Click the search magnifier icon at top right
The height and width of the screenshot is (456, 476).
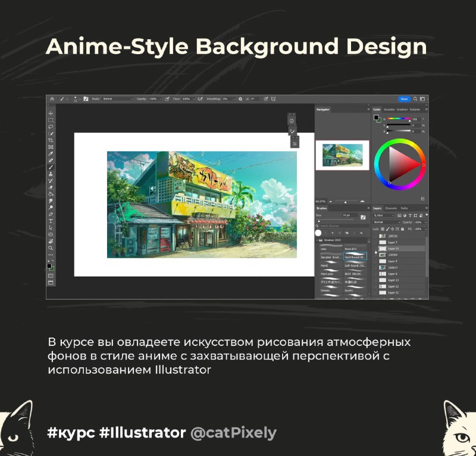click(x=415, y=99)
